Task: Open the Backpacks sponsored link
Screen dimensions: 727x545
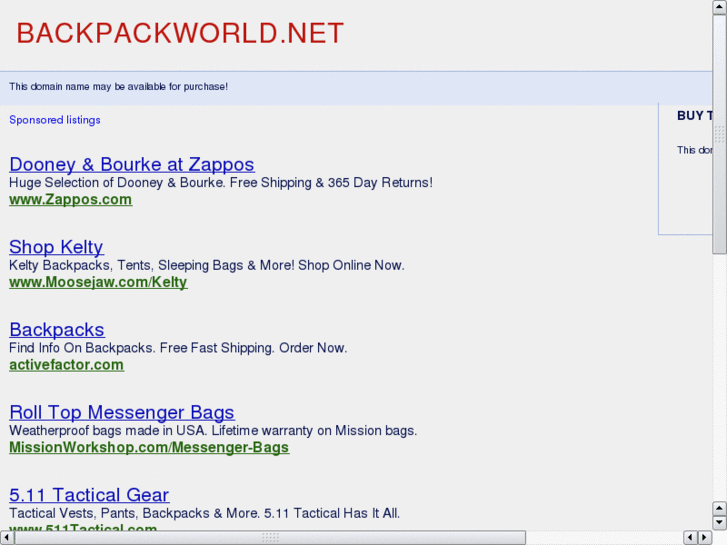Action: coord(57,330)
